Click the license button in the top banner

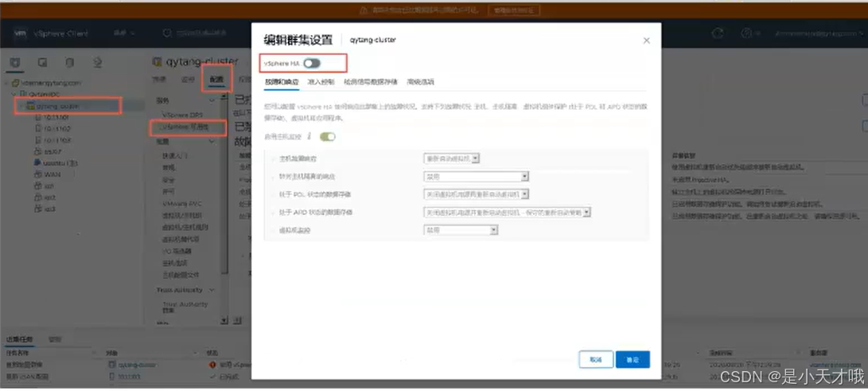514,10
